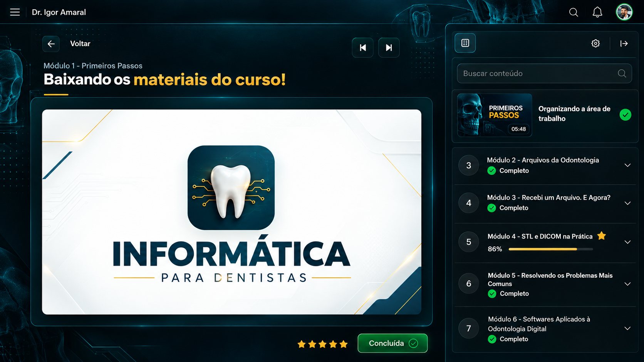
Task: Skip to next lesson
Action: point(389,48)
